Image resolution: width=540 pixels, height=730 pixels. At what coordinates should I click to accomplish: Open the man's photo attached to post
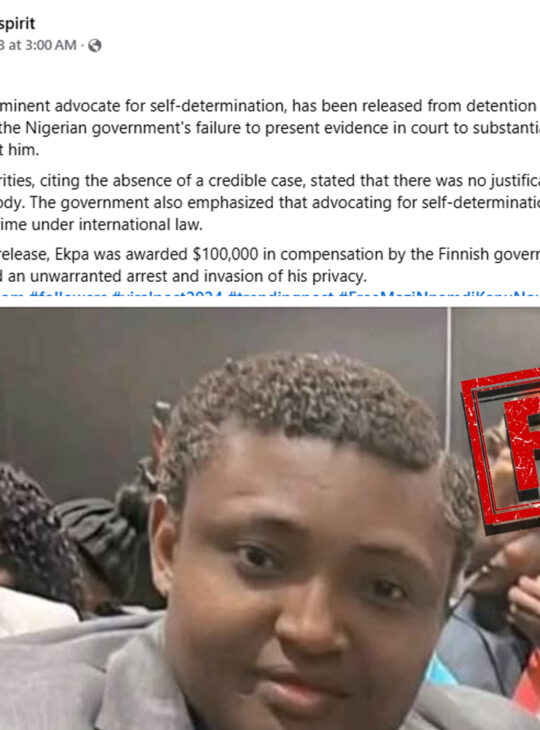point(270,519)
